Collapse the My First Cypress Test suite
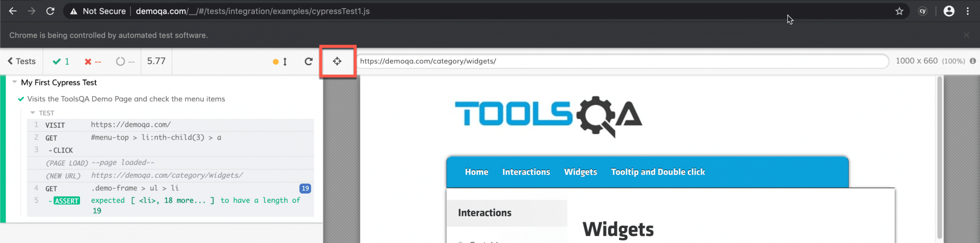980x243 pixels. click(x=15, y=82)
